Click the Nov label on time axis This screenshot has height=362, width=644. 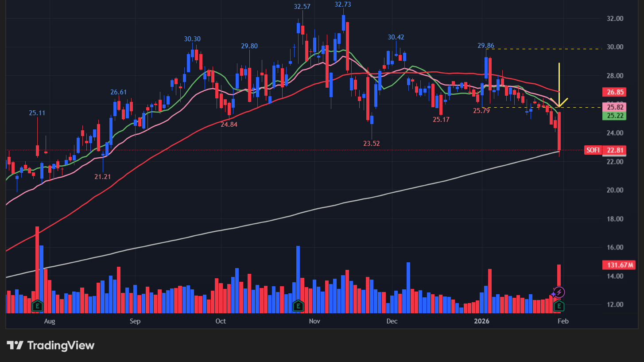point(314,321)
